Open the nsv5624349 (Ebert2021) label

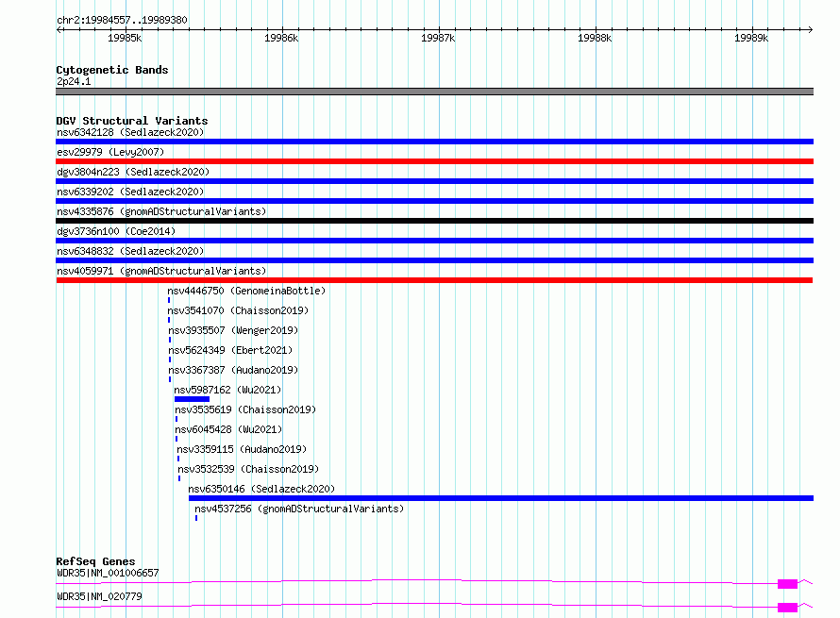(230, 350)
